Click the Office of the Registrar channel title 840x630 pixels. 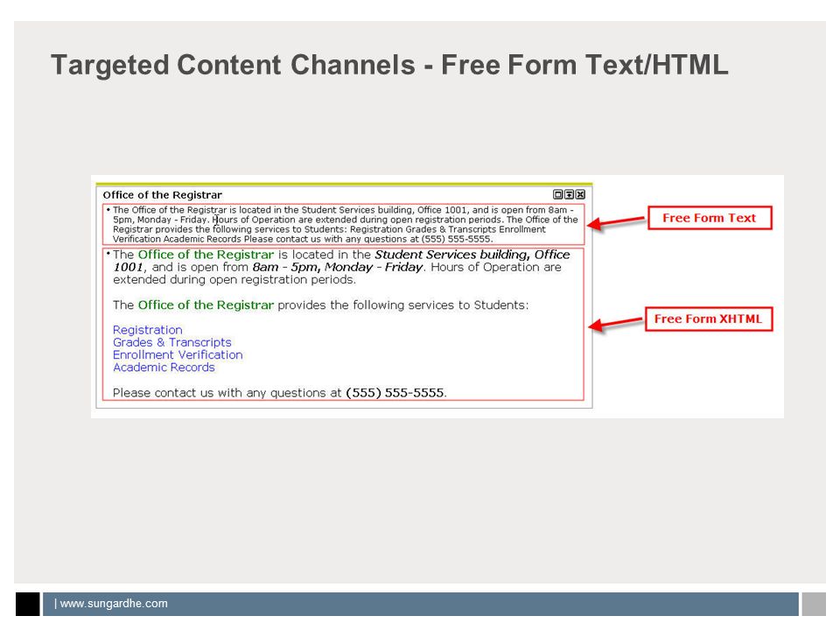(x=162, y=195)
